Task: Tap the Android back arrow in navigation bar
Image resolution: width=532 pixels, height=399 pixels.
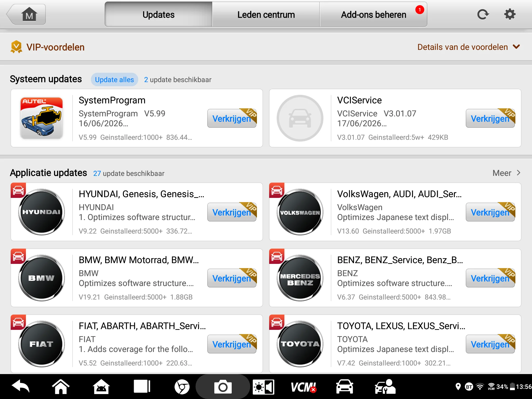Action: click(21, 387)
